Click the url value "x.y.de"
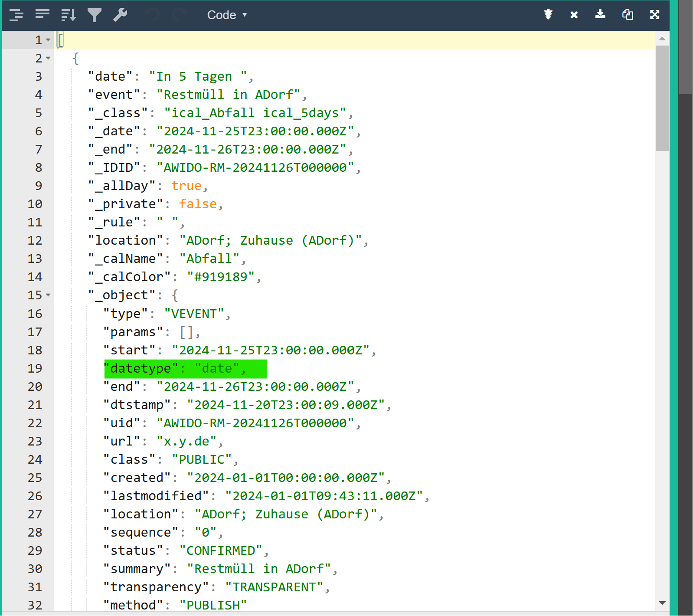Image resolution: width=693 pixels, height=616 pixels. point(186,441)
